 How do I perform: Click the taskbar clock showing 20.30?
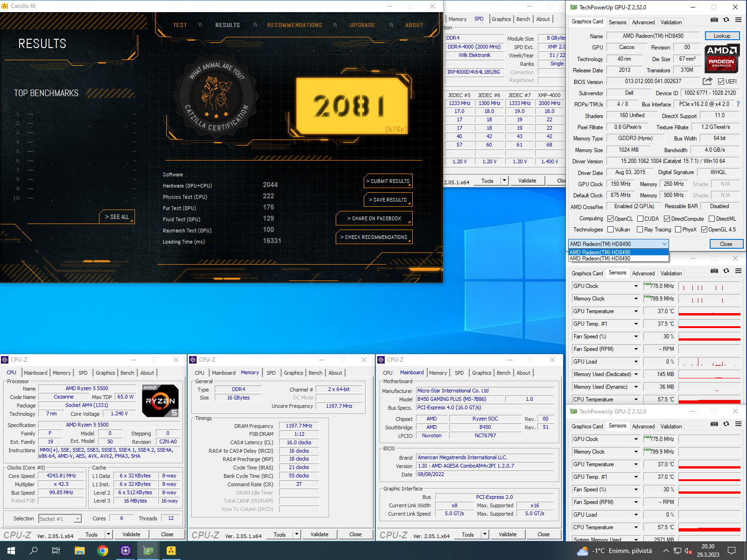pyautogui.click(x=708, y=551)
